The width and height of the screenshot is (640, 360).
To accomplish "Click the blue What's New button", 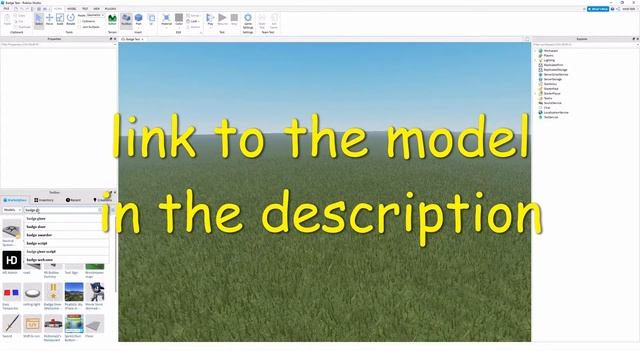I will click(598, 9).
